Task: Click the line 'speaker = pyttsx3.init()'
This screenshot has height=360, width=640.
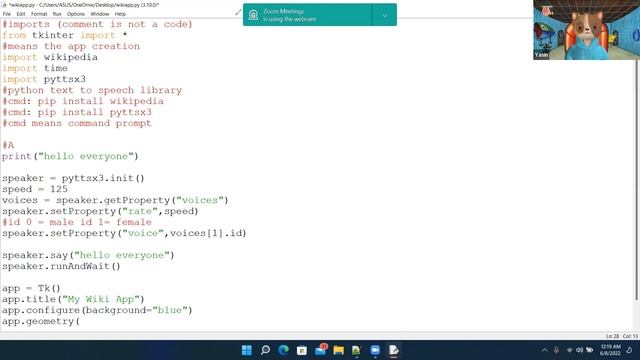Action: pos(73,178)
